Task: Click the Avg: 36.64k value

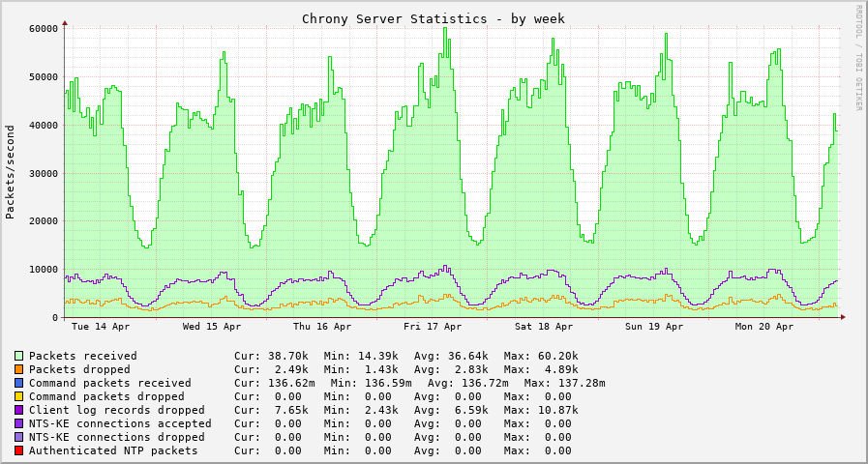Action: (x=451, y=356)
